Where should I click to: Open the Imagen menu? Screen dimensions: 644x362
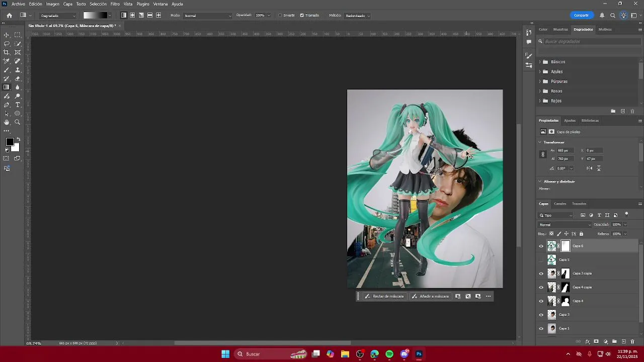pyautogui.click(x=53, y=4)
